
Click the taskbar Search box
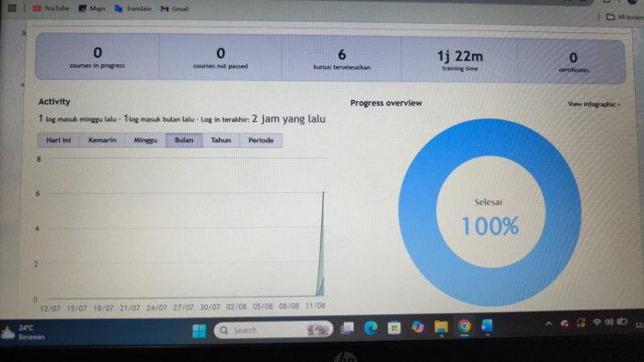pos(273,330)
